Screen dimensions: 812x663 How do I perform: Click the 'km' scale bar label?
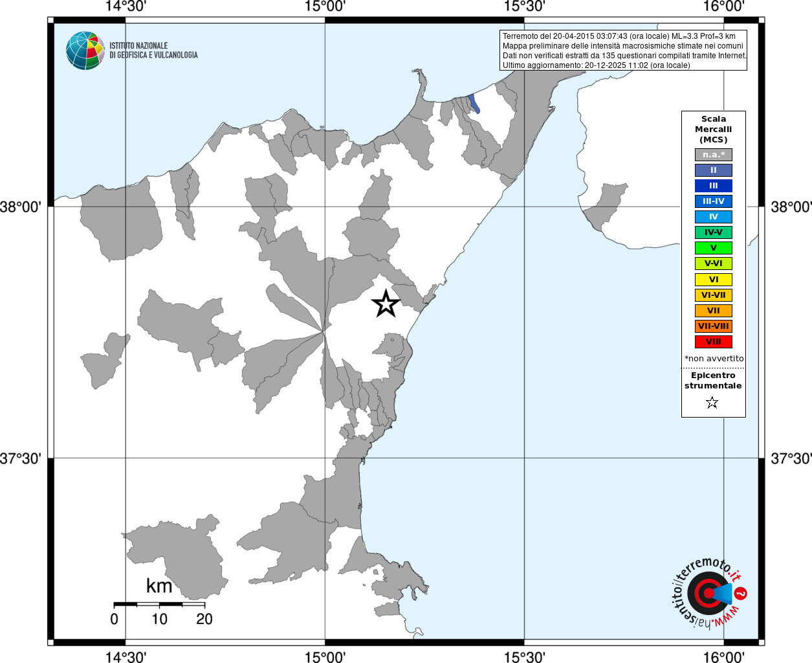159,586
